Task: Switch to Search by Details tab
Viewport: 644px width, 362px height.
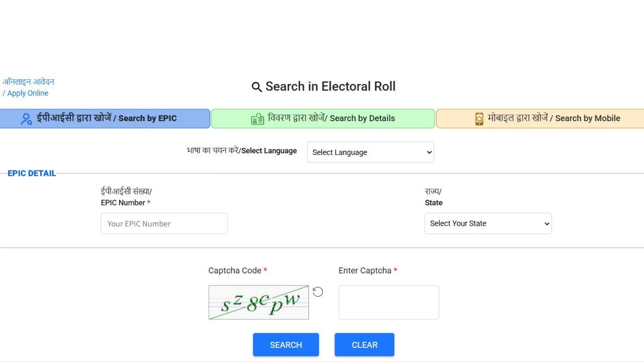Action: (331, 119)
